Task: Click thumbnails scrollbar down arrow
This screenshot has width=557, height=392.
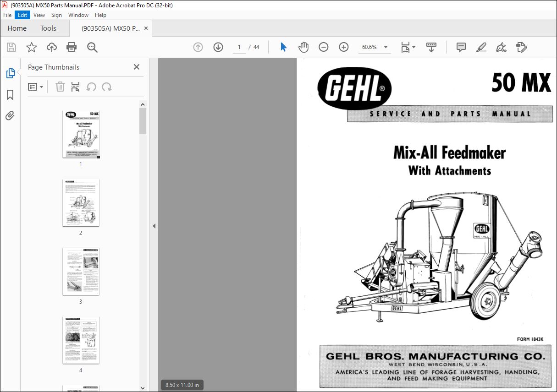Action: click(143, 388)
